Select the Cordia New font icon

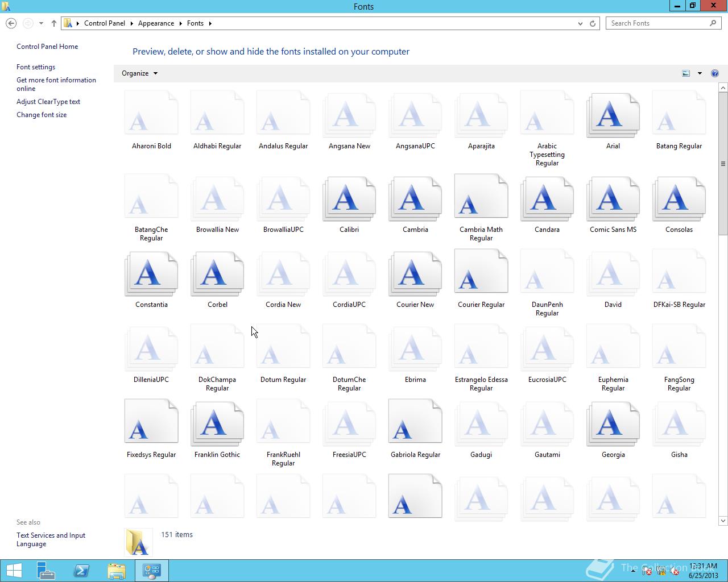(x=283, y=275)
